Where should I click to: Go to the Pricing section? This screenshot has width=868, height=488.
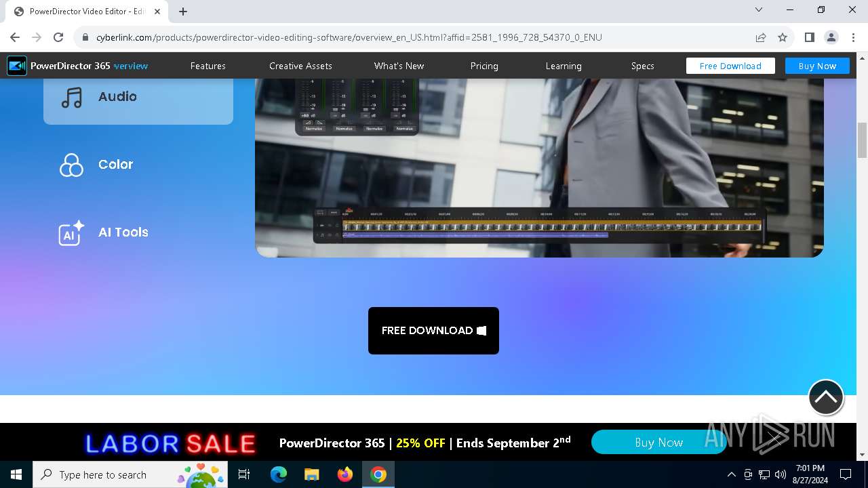[484, 66]
